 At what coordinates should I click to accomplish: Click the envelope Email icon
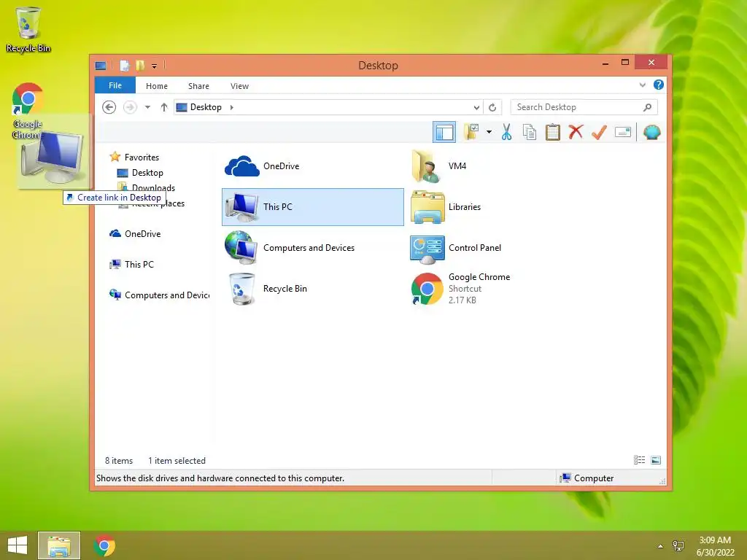pos(623,132)
